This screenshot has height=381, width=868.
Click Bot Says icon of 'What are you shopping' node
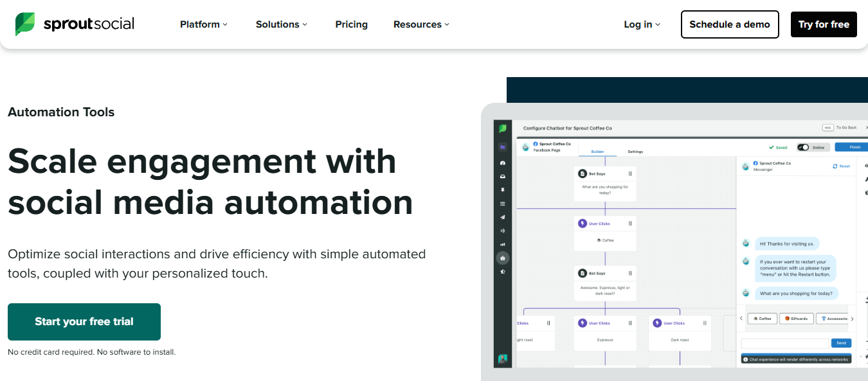click(582, 173)
